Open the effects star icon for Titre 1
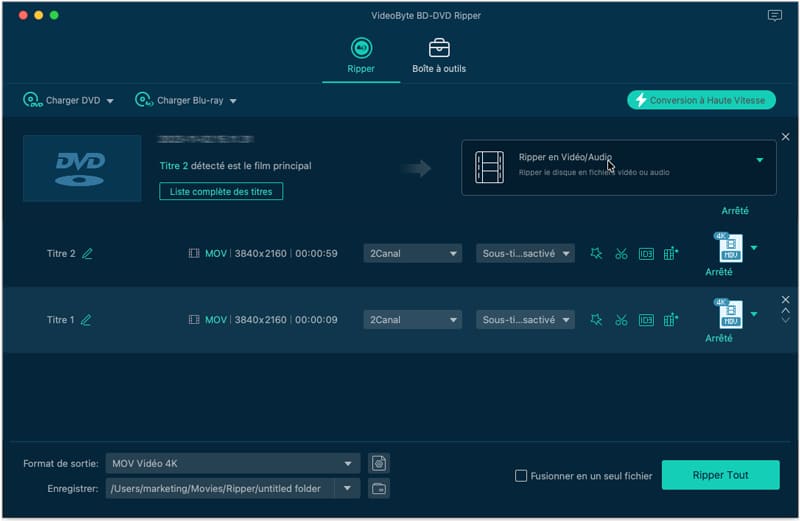The width and height of the screenshot is (800, 521). [596, 320]
